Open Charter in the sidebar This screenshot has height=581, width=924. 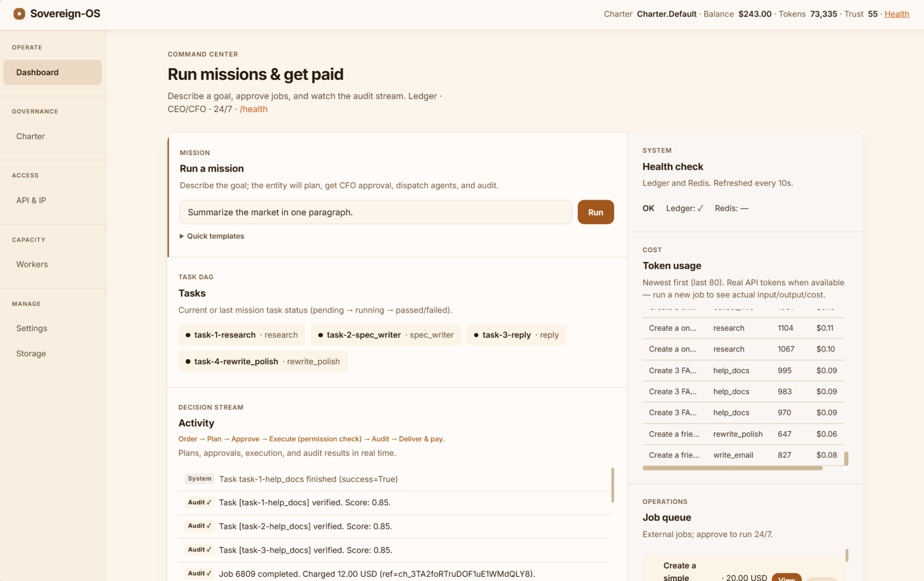tap(30, 136)
